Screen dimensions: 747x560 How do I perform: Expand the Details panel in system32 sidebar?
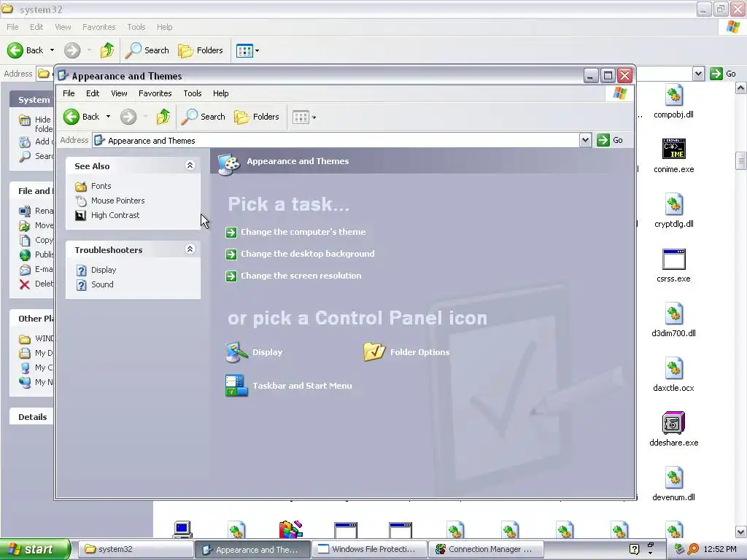coord(32,416)
